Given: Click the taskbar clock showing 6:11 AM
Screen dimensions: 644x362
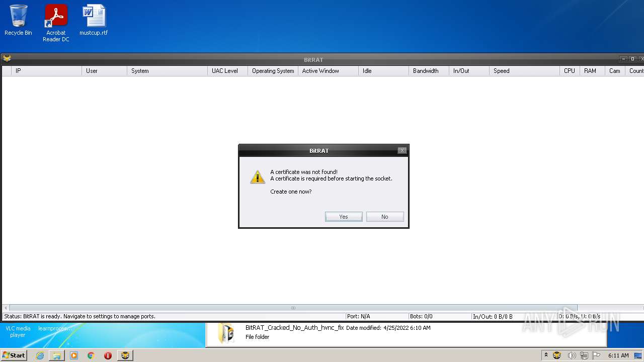Looking at the screenshot, I should pyautogui.click(x=618, y=355).
